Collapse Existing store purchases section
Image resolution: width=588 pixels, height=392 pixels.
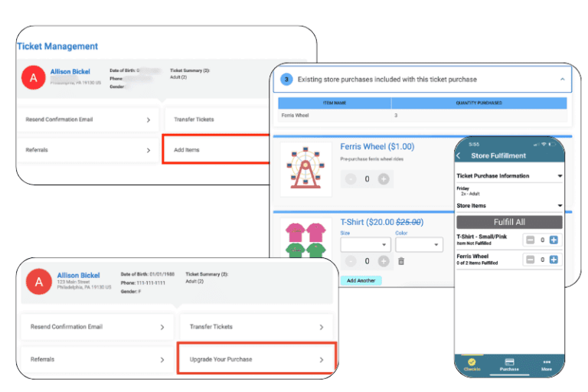[x=562, y=80]
